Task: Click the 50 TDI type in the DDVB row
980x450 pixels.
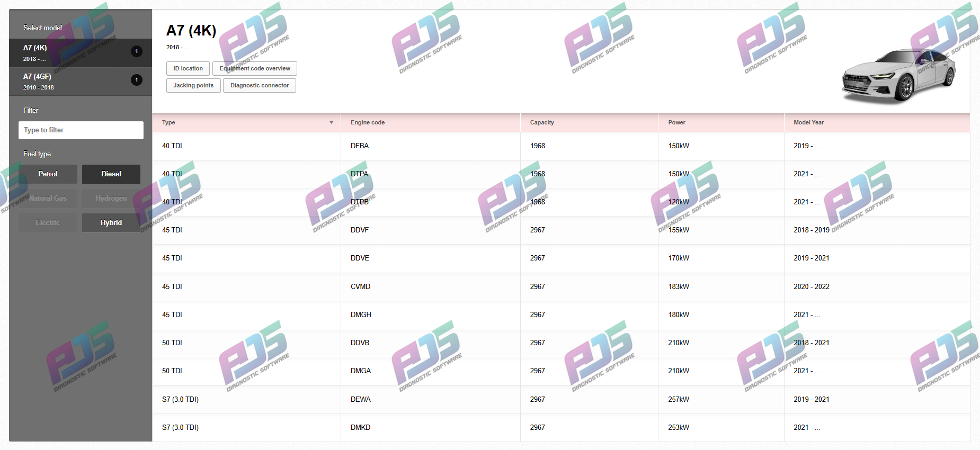Action: pyautogui.click(x=172, y=343)
